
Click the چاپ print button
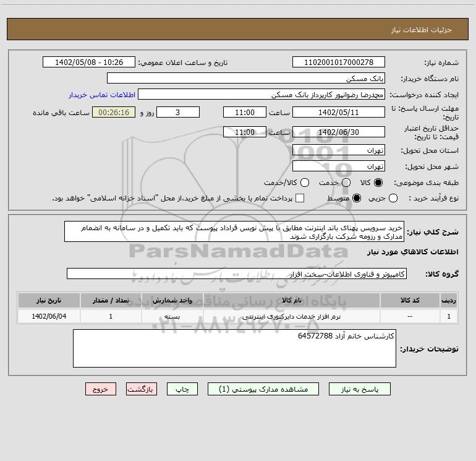coord(182,389)
